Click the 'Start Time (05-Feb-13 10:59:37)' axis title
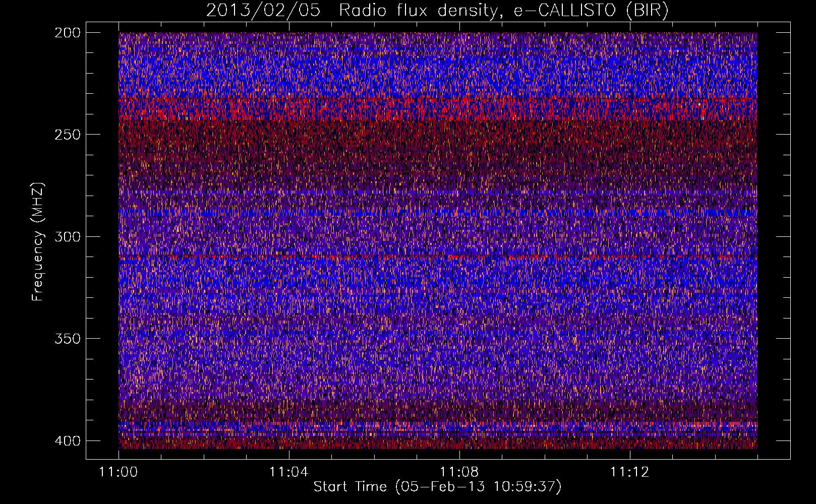The height and width of the screenshot is (504, 816). pyautogui.click(x=438, y=487)
